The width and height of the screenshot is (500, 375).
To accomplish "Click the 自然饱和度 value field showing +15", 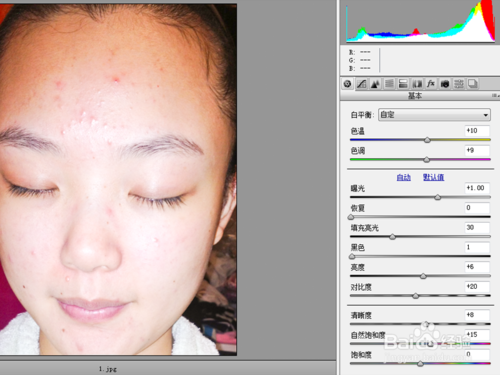I will point(477,334).
